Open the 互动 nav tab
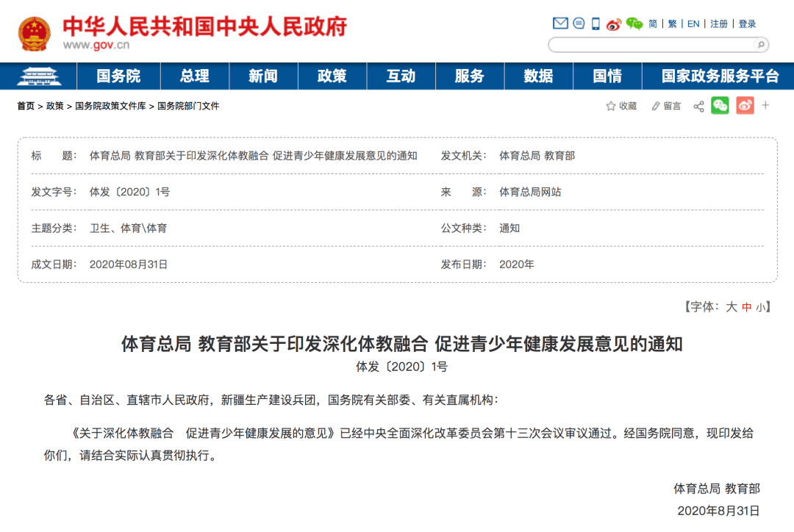Image resolution: width=794 pixels, height=532 pixels. pos(401,76)
